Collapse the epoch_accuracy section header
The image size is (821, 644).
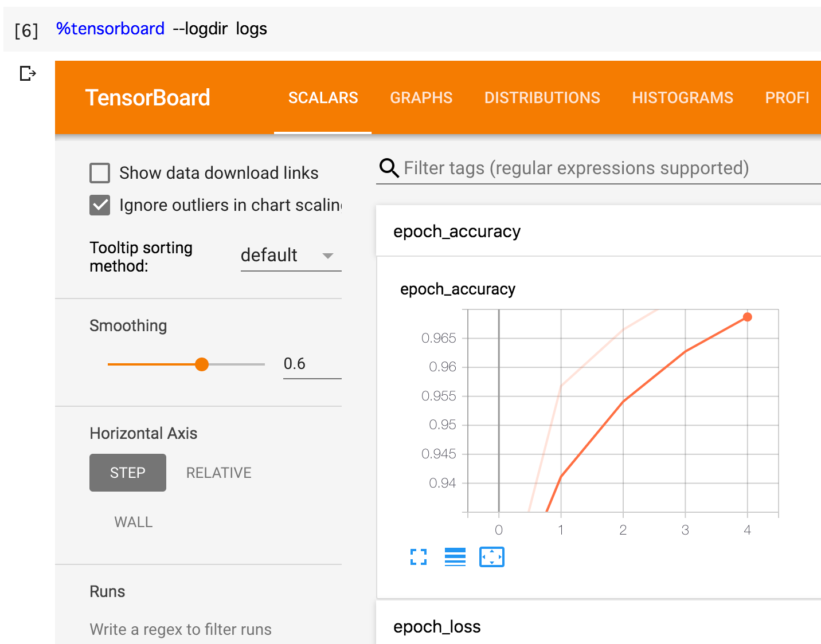(x=599, y=231)
